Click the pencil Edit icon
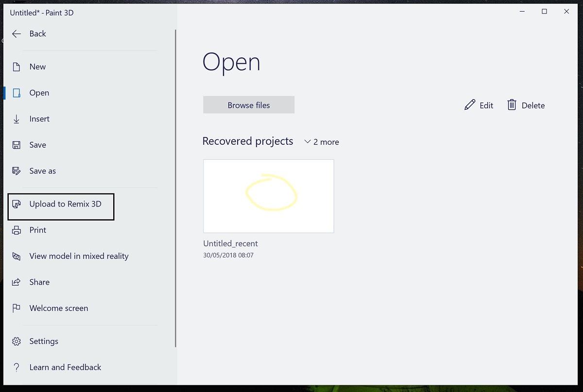Viewport: 583px width, 392px height. point(470,105)
